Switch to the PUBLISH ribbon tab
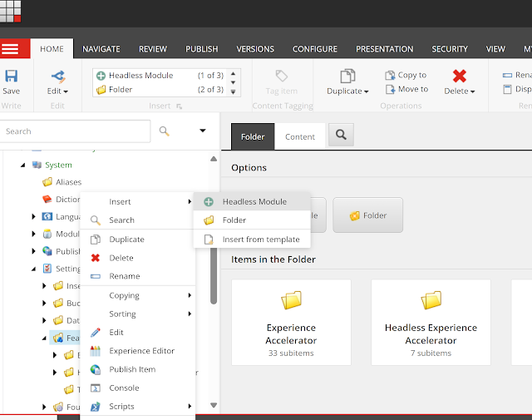532x420 pixels. coord(201,49)
